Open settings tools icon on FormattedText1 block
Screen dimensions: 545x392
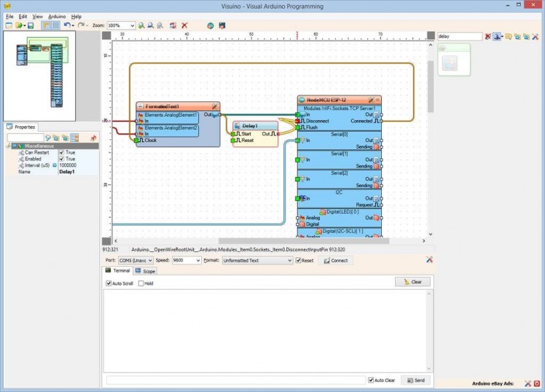pos(214,106)
